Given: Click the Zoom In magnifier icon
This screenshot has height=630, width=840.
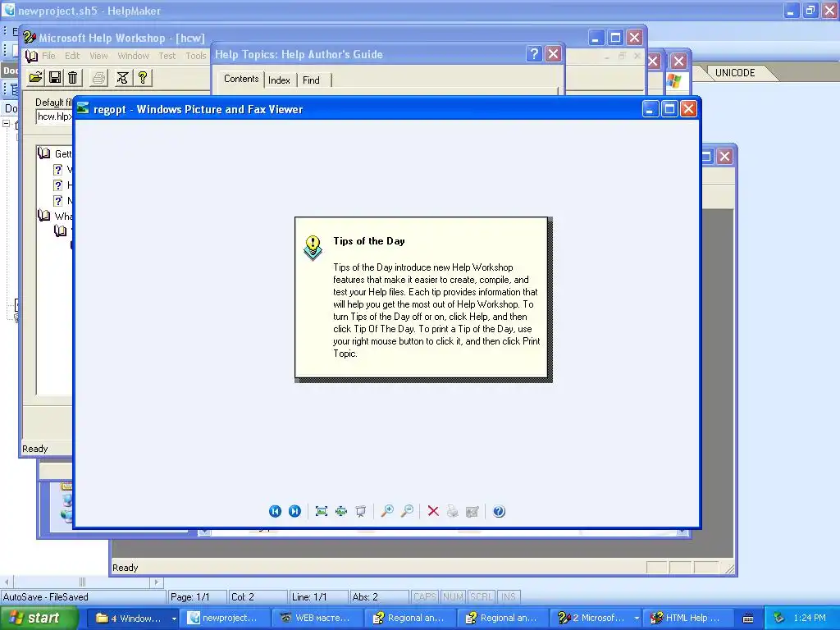Looking at the screenshot, I should [387, 511].
